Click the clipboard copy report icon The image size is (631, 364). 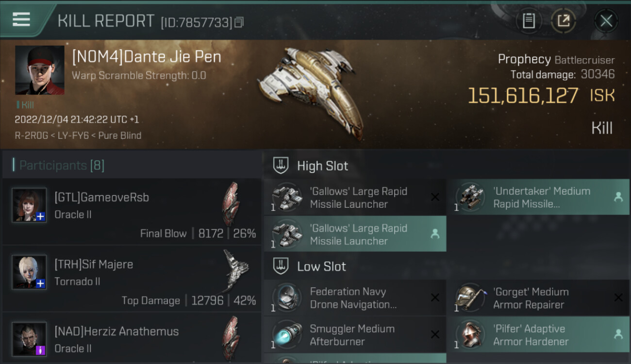click(529, 21)
